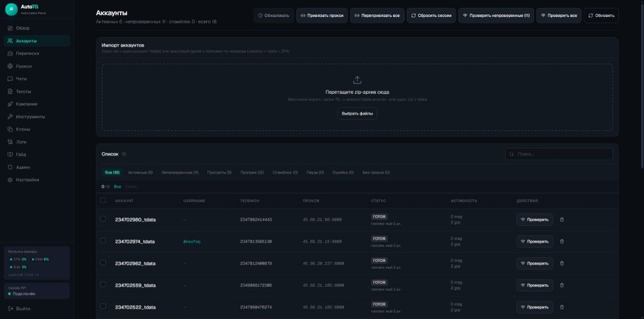This screenshot has width=644, height=319.
Task: Click the Подключён server API status
Action: click(x=22, y=294)
